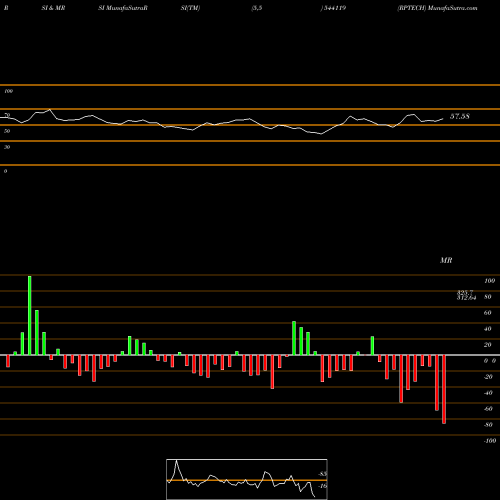500x500 pixels.
Task: Click the MR axis label 20
Action: 488,345
